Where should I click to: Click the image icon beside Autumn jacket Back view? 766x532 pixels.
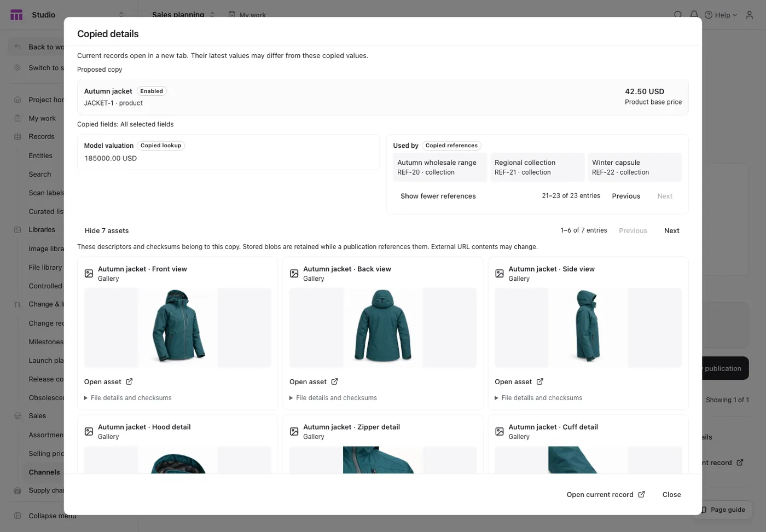pos(294,274)
